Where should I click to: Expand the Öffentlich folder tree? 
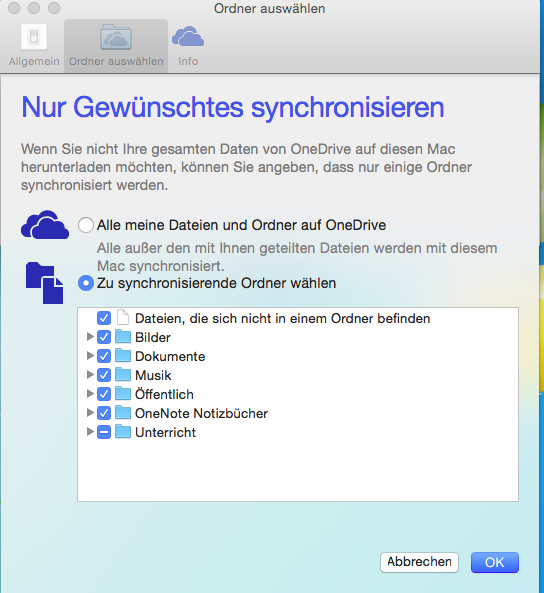click(90, 394)
